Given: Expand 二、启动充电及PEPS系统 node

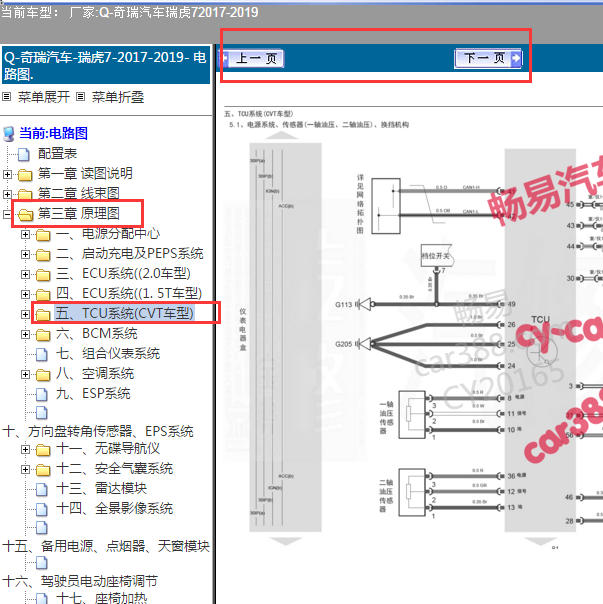Looking at the screenshot, I should click(25, 254).
